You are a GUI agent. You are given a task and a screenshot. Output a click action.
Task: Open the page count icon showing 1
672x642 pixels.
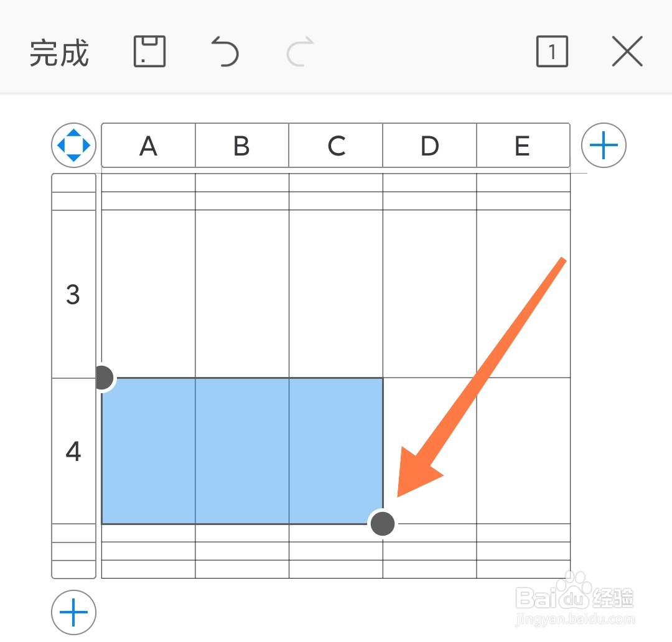click(x=552, y=52)
